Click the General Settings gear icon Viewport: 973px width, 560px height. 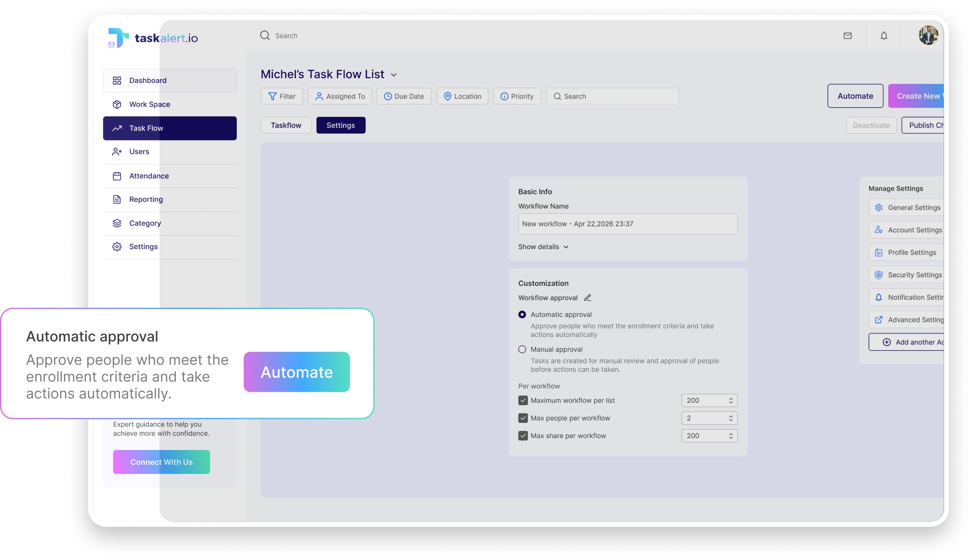878,207
